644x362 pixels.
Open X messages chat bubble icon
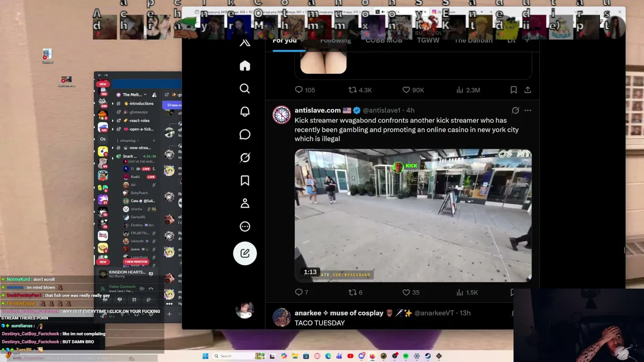coord(245,134)
